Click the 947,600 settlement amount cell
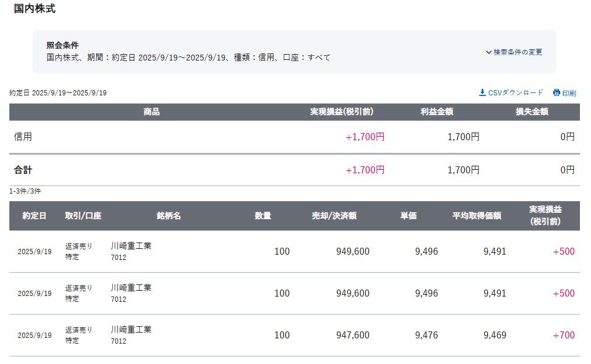This screenshot has height=364, width=591. point(353,336)
